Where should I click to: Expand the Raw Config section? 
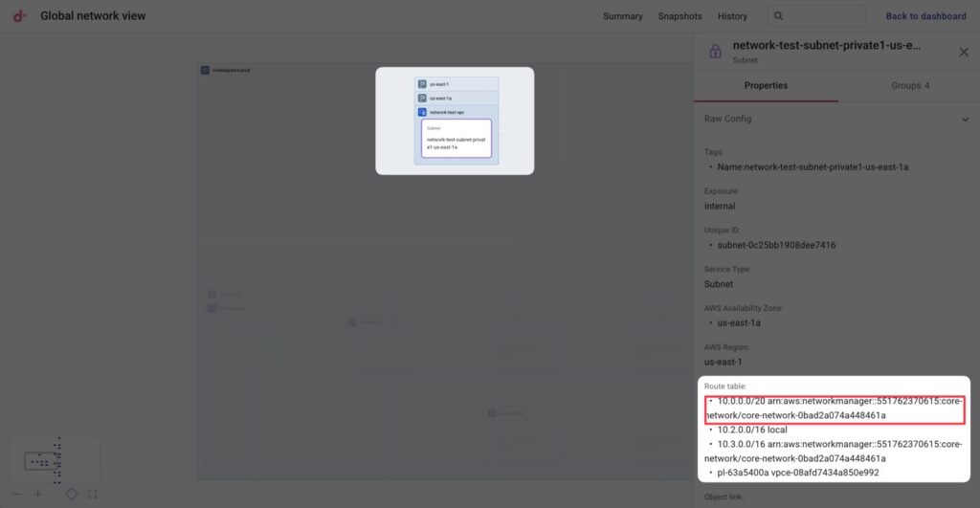[x=965, y=120]
